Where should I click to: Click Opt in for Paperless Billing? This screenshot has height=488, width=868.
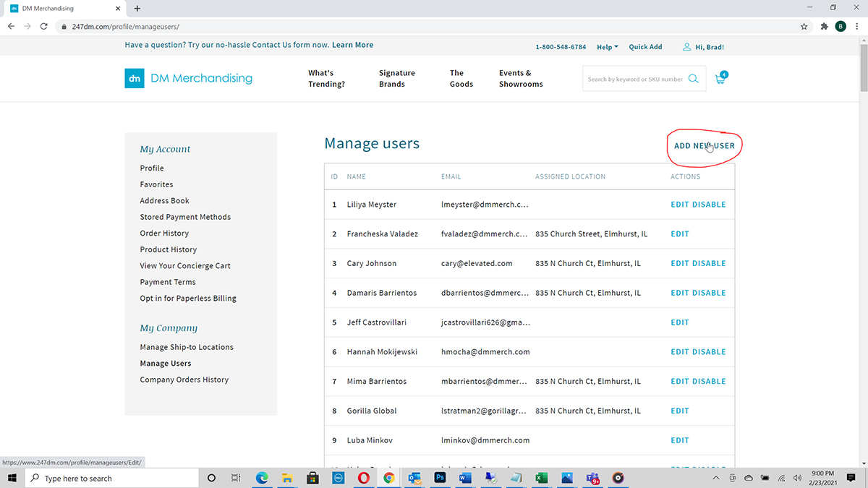[x=188, y=298]
